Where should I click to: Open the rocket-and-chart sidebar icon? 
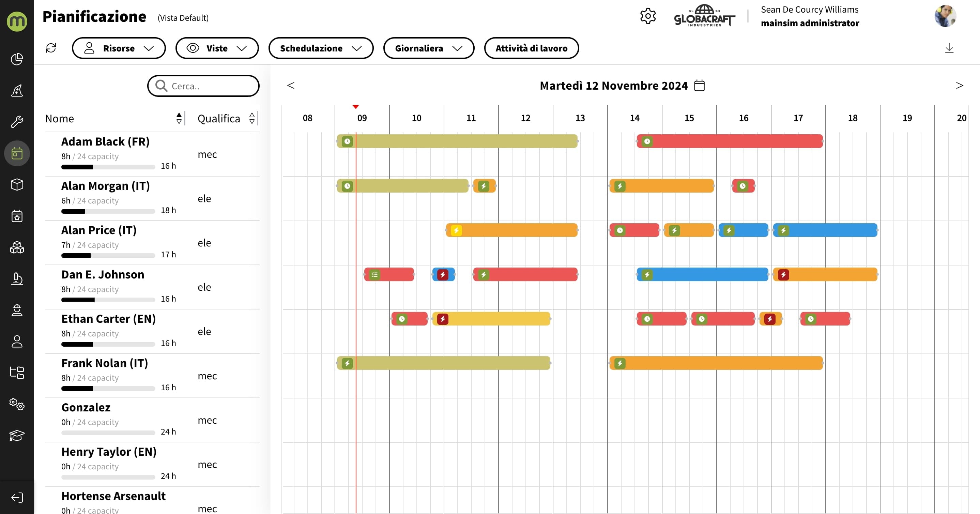coord(17,91)
